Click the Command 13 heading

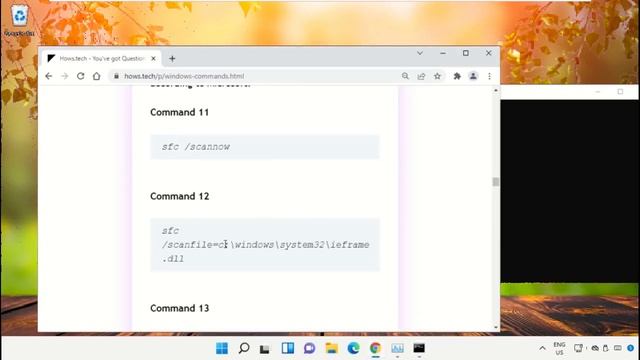click(180, 308)
